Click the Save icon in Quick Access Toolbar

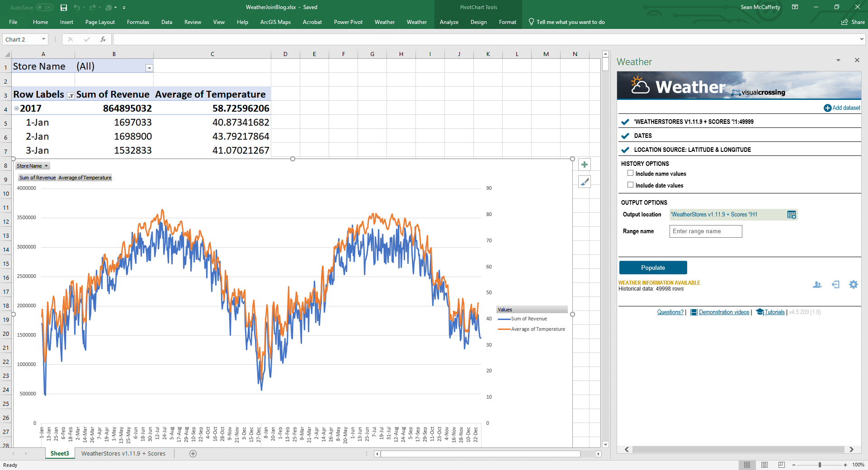point(63,7)
